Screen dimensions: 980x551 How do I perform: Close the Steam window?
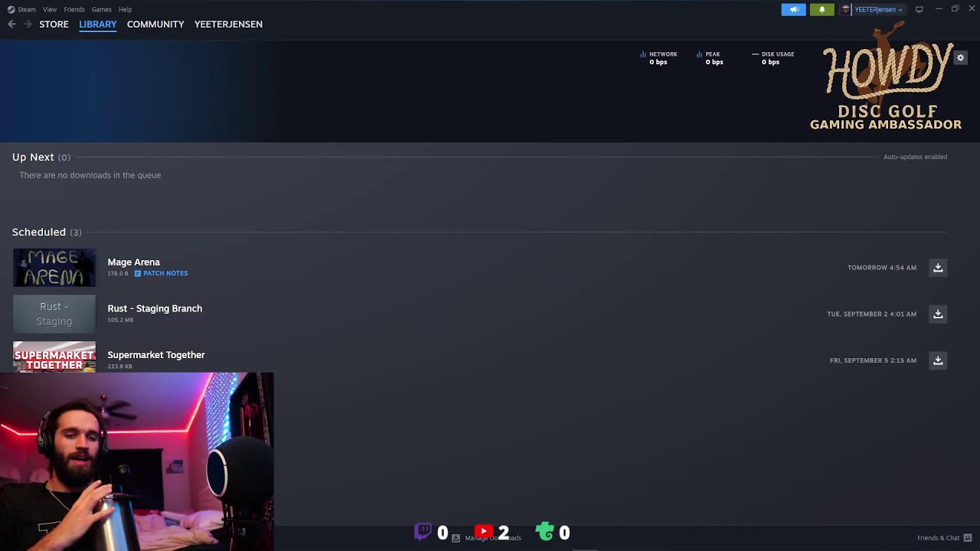click(971, 9)
